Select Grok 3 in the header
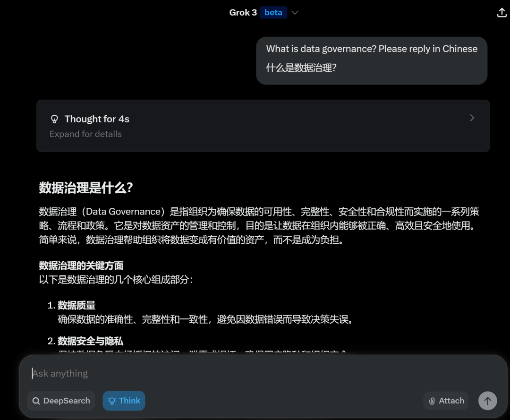 coord(243,12)
